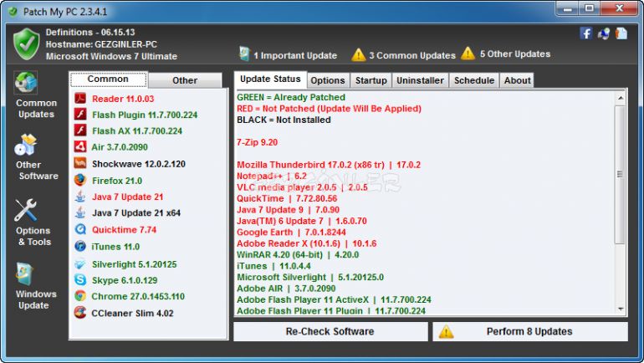Select CCleaner Slim 4.02 entry

(132, 314)
